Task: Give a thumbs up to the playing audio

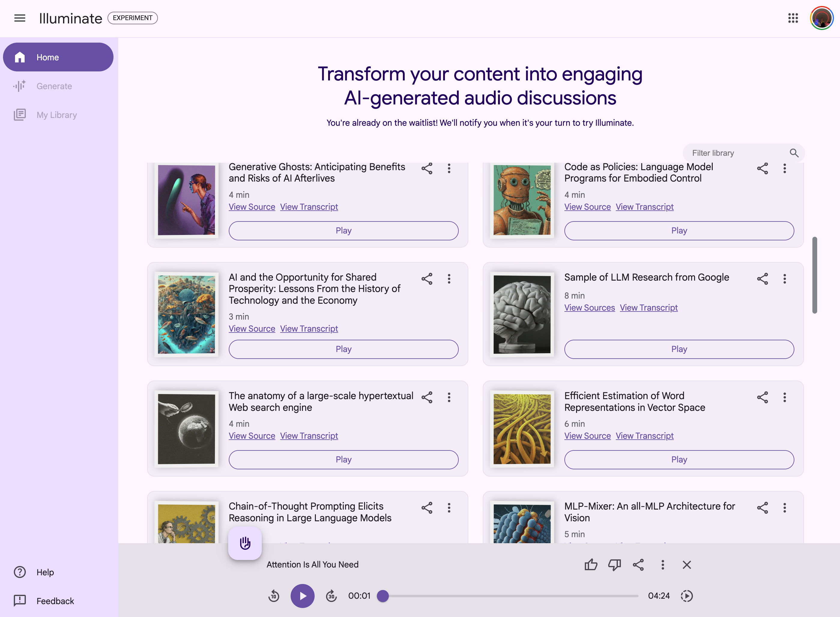Action: (591, 565)
